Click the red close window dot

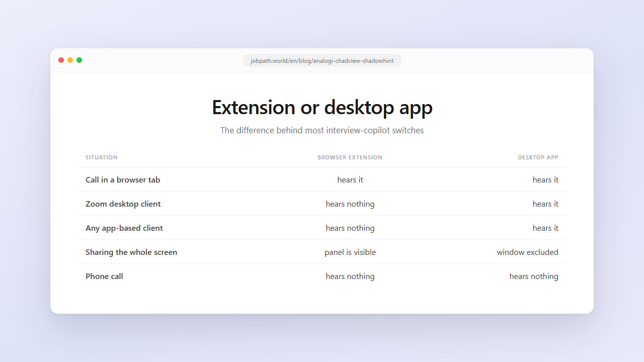pos(61,60)
